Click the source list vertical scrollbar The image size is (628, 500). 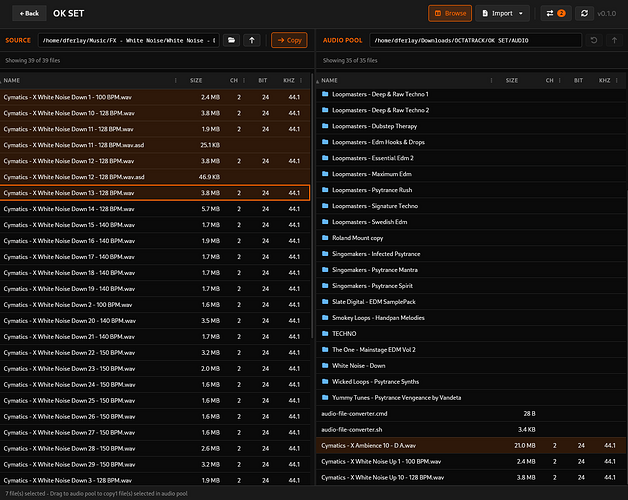(312, 206)
